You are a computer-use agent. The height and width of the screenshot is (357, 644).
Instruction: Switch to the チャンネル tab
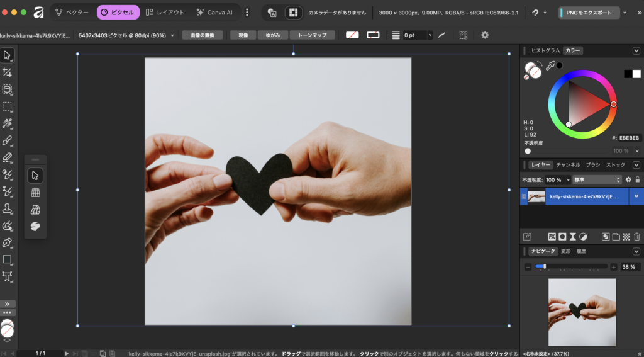click(567, 165)
